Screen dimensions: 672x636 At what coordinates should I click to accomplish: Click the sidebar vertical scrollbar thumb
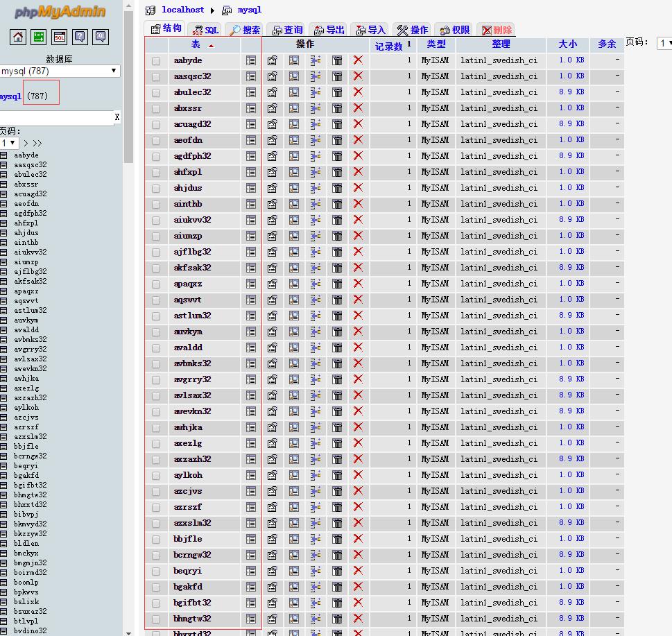(128, 87)
